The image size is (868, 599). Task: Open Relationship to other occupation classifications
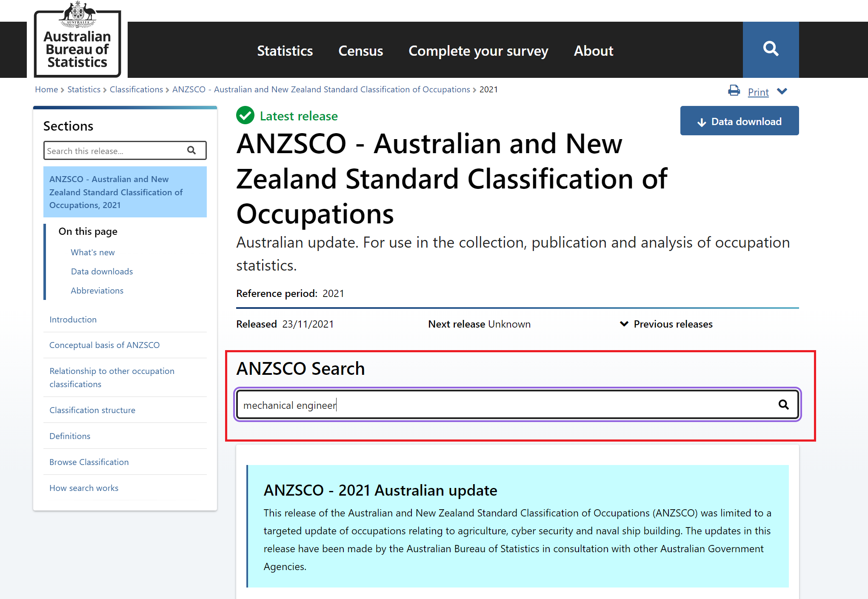click(x=112, y=377)
